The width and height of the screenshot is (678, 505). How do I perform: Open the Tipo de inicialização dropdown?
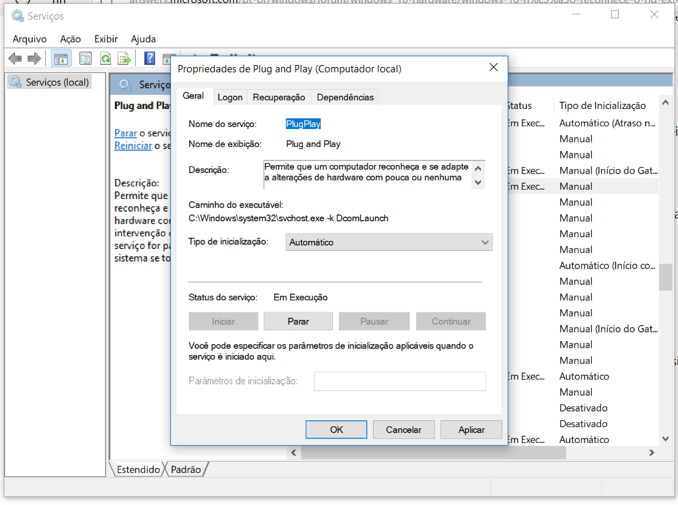tap(389, 242)
